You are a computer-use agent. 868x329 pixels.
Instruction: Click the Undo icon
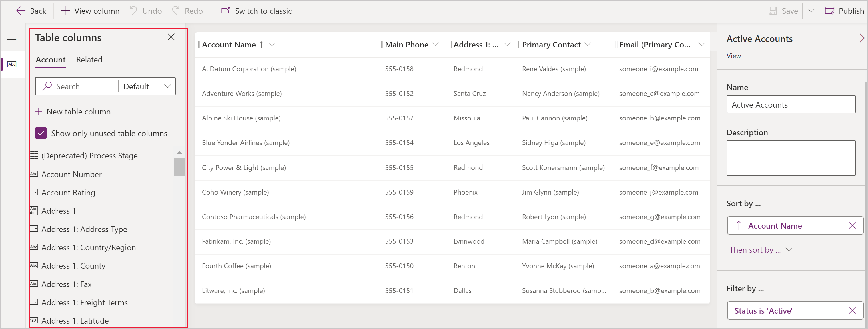[137, 11]
